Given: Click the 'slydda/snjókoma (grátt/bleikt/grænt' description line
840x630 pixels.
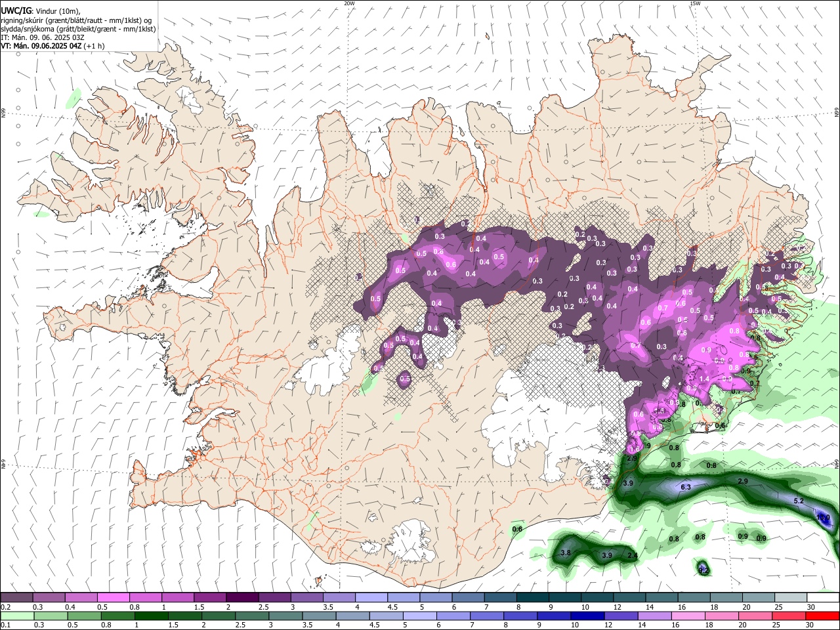Looking at the screenshot, I should click(79, 29).
